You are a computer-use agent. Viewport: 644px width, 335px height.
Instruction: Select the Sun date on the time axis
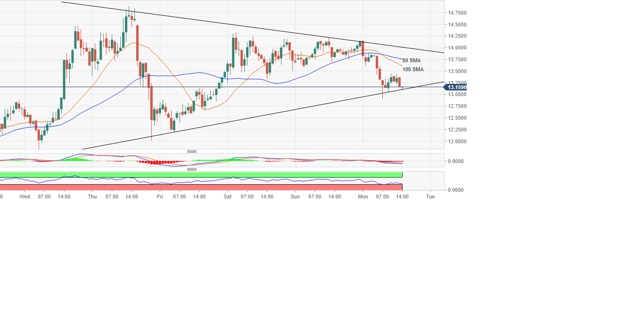(295, 196)
